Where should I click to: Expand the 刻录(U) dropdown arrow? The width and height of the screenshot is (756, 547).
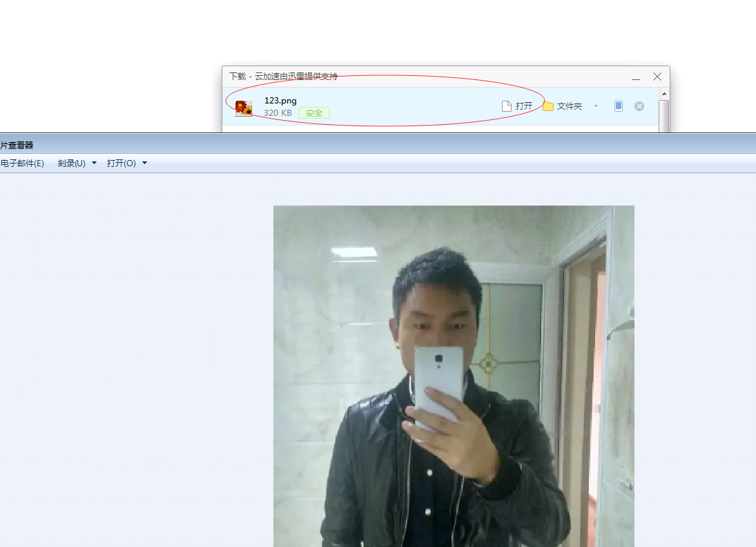pos(94,163)
